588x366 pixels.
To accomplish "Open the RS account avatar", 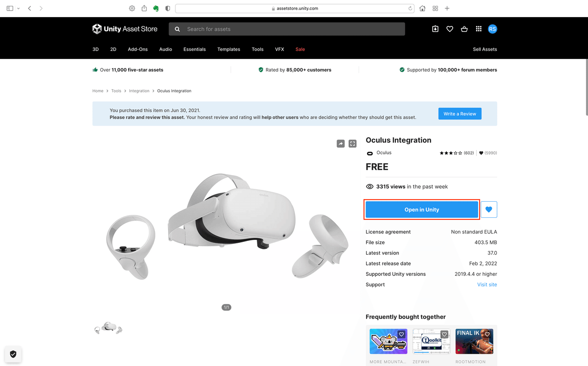I will point(492,29).
